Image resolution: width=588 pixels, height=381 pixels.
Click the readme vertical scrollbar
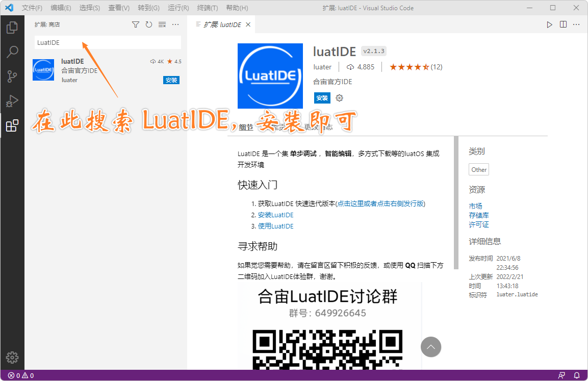456,202
